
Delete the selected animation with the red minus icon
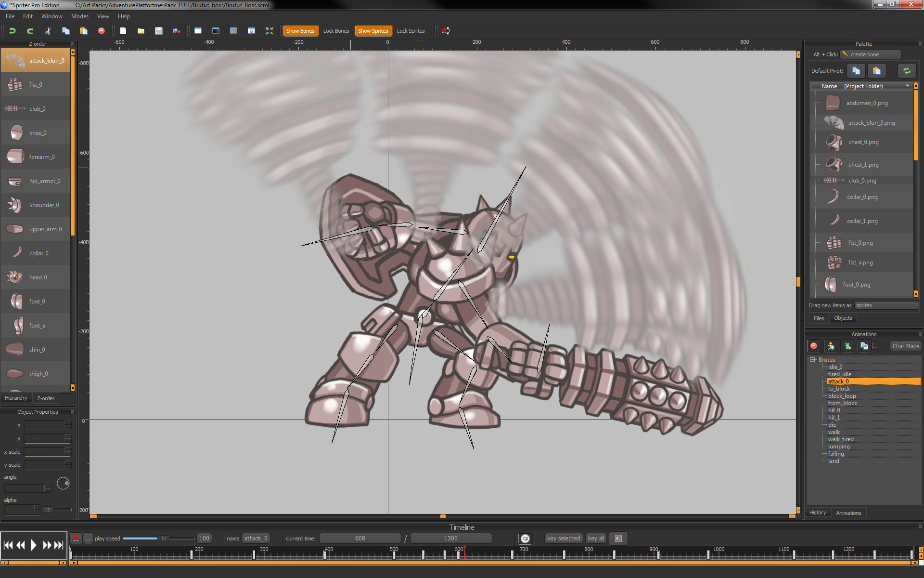click(814, 346)
